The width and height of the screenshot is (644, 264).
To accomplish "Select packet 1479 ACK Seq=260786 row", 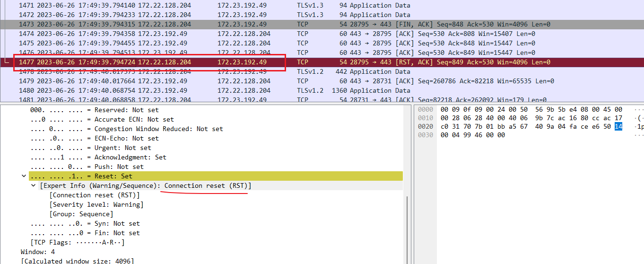I will 322,81.
